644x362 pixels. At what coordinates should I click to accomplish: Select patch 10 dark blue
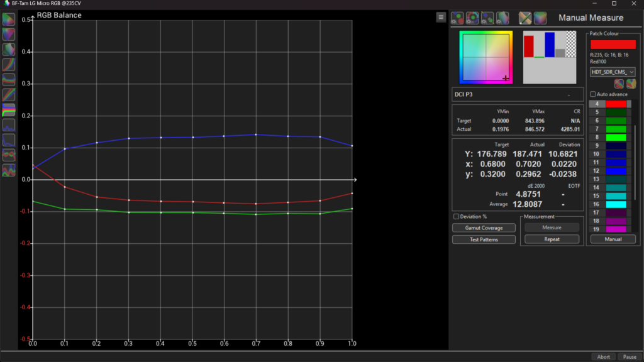610,155
